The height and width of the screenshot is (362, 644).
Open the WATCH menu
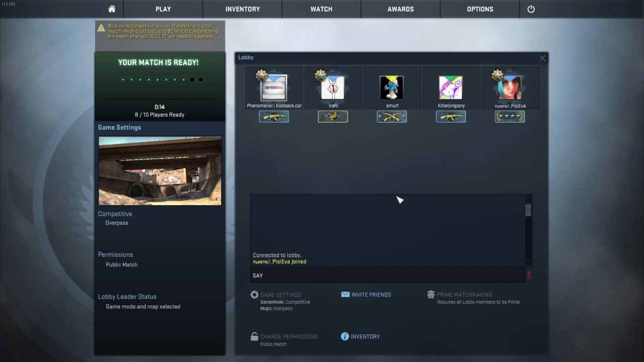coord(321,9)
